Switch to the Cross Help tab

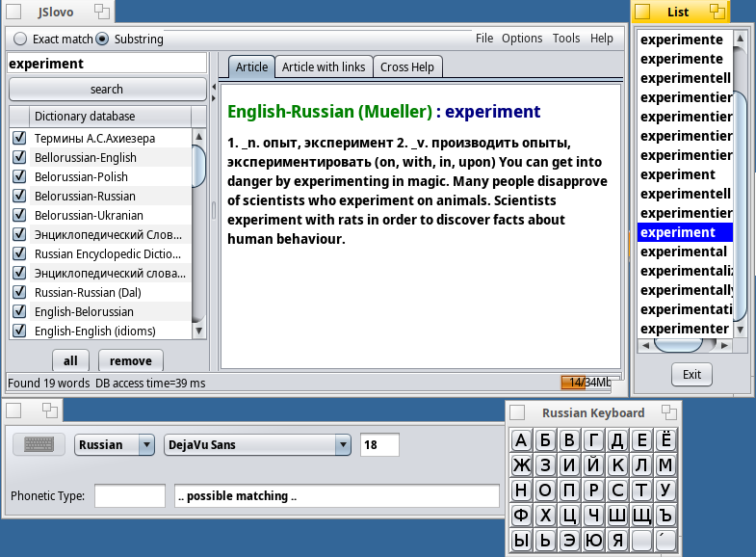coord(407,67)
